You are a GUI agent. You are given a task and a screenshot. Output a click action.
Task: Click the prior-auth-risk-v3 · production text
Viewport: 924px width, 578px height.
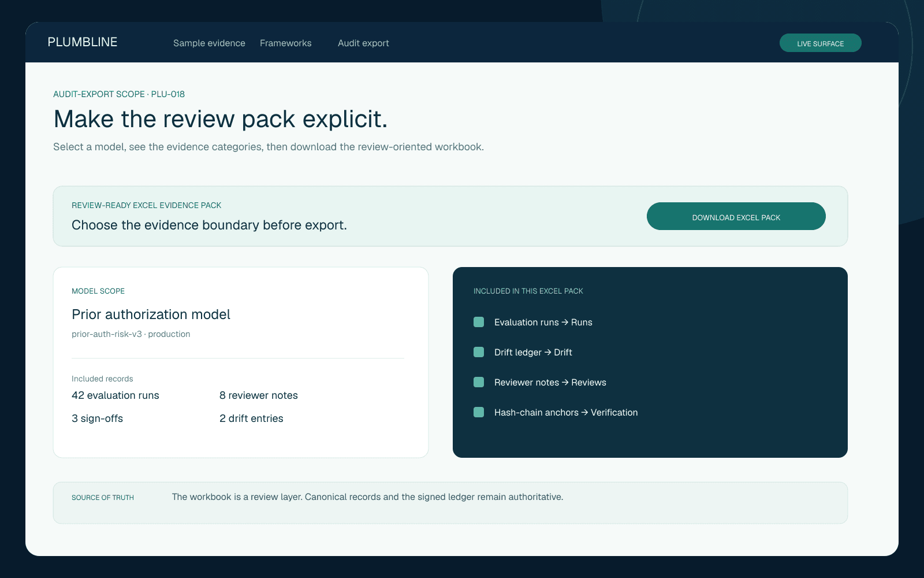(131, 334)
